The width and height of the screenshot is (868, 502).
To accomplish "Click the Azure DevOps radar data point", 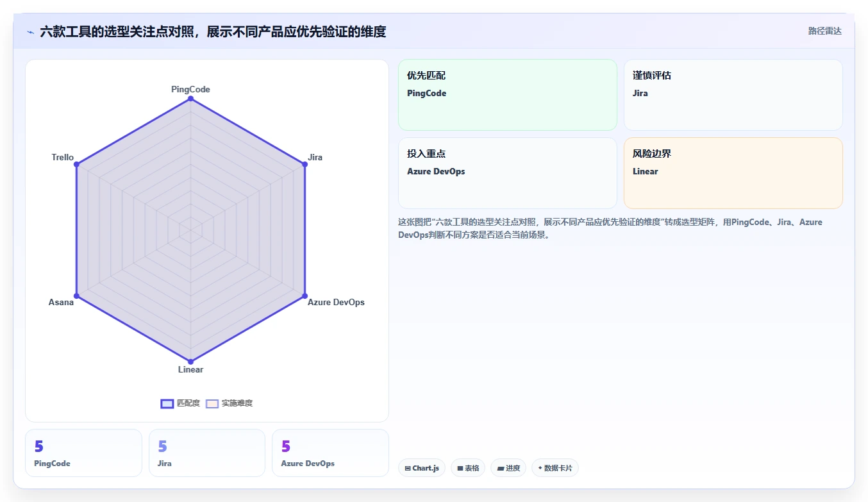I will pos(305,296).
